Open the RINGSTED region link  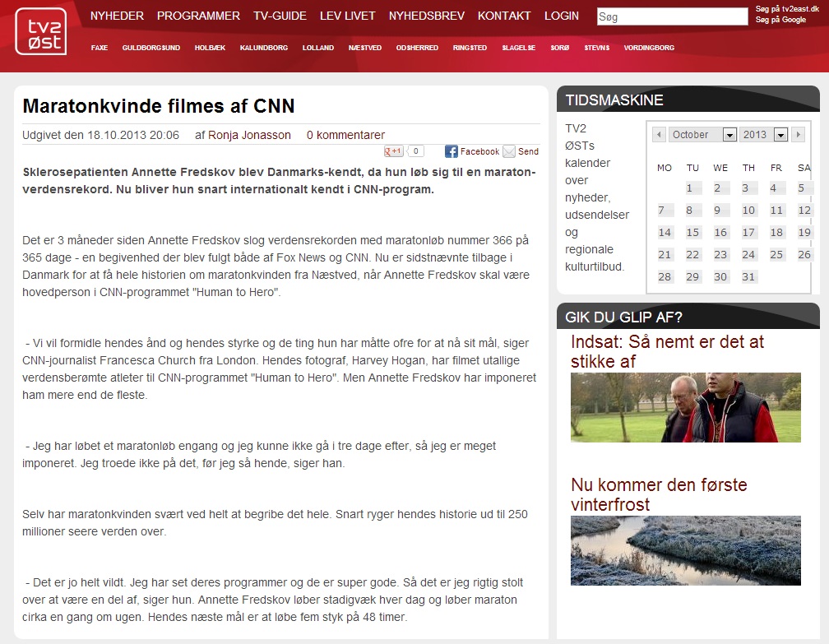click(x=470, y=48)
